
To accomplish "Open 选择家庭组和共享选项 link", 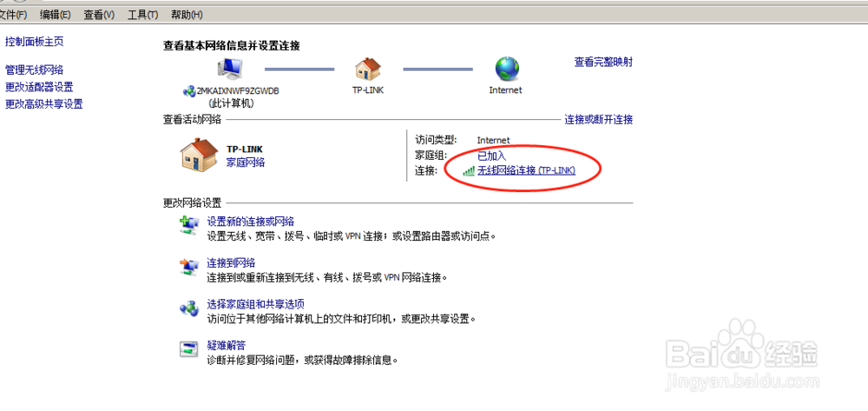I will click(256, 305).
